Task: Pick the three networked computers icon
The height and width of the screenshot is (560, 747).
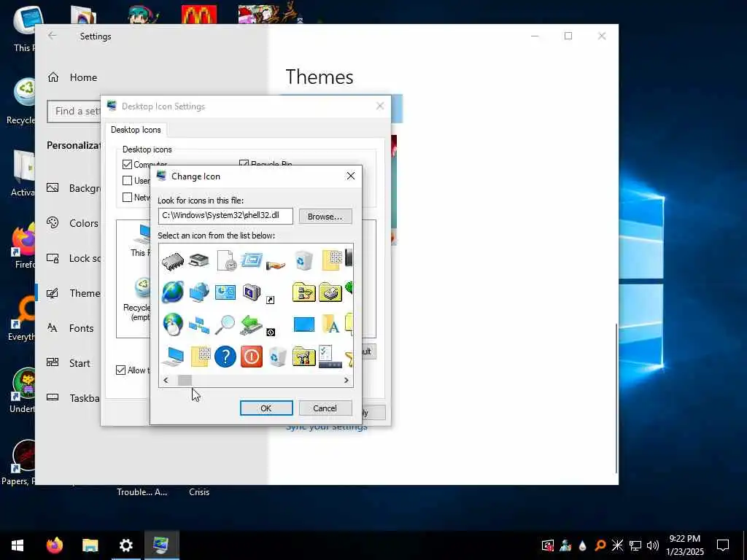Action: point(199,325)
